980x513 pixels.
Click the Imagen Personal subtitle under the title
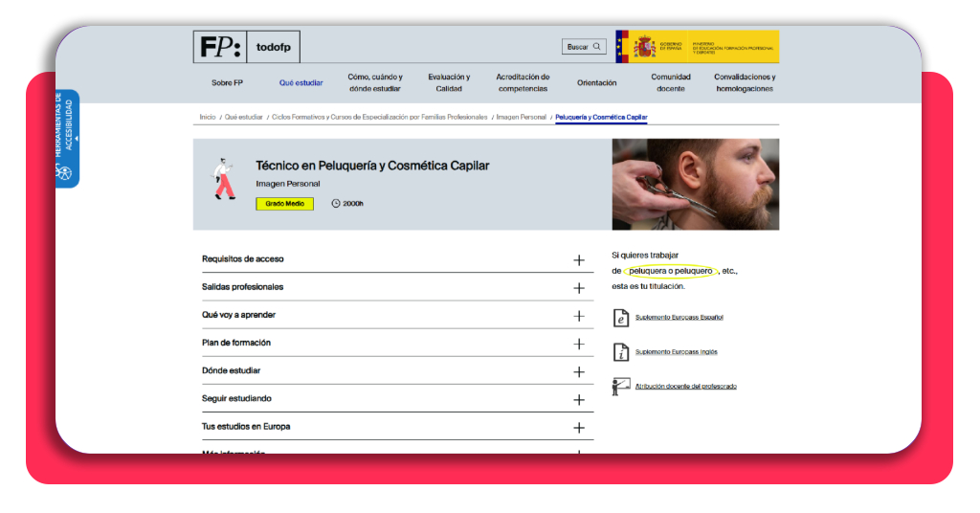click(287, 184)
